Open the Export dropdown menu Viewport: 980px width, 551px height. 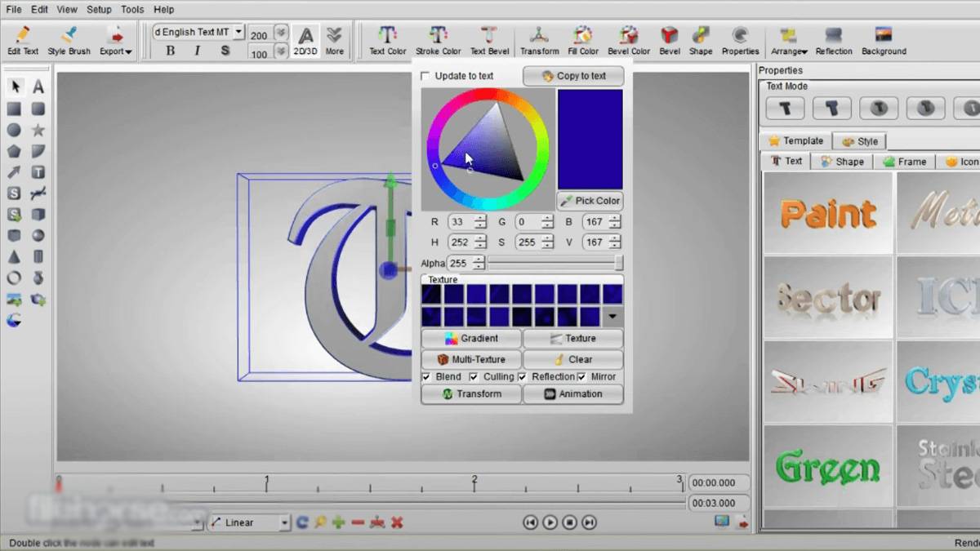115,41
